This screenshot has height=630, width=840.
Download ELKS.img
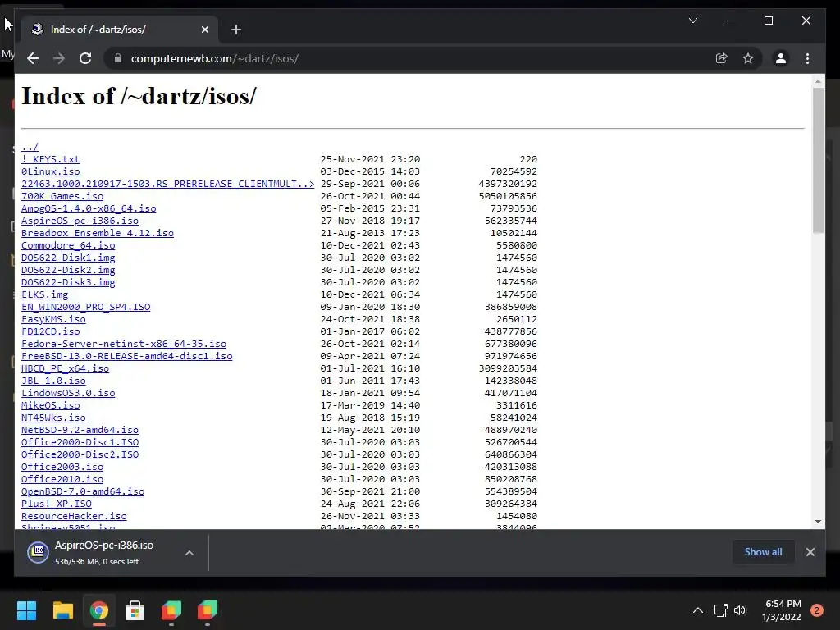pyautogui.click(x=44, y=294)
